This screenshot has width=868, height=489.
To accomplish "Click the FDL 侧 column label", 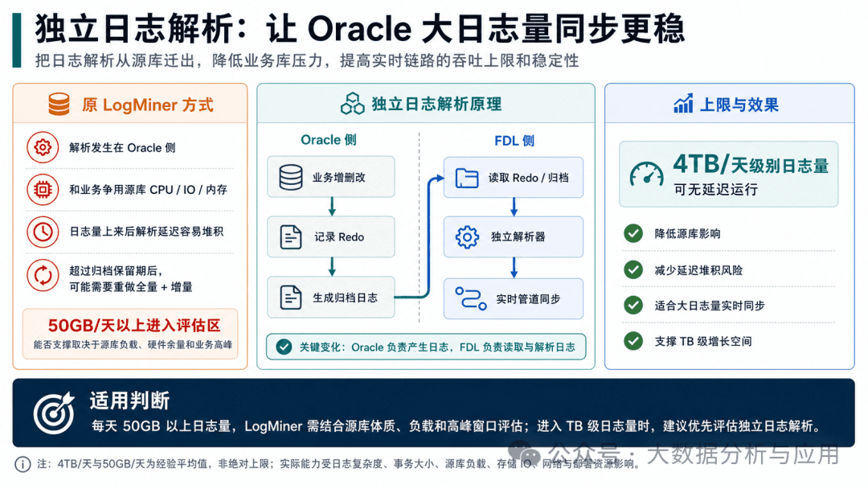I will point(514,141).
